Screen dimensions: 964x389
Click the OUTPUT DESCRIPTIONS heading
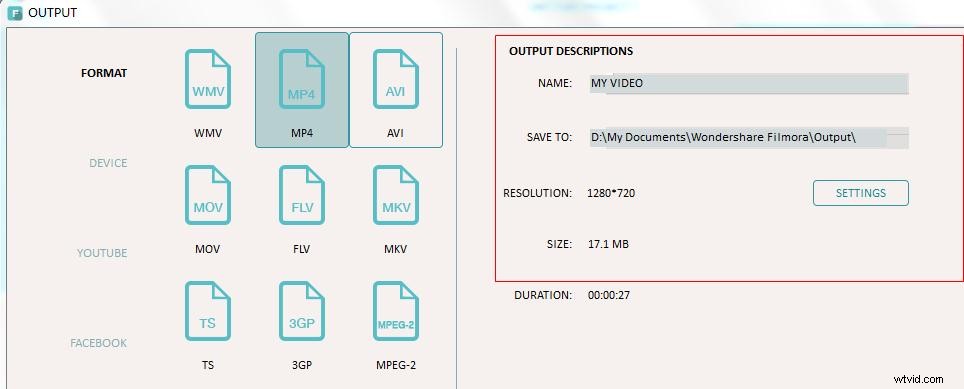[571, 52]
